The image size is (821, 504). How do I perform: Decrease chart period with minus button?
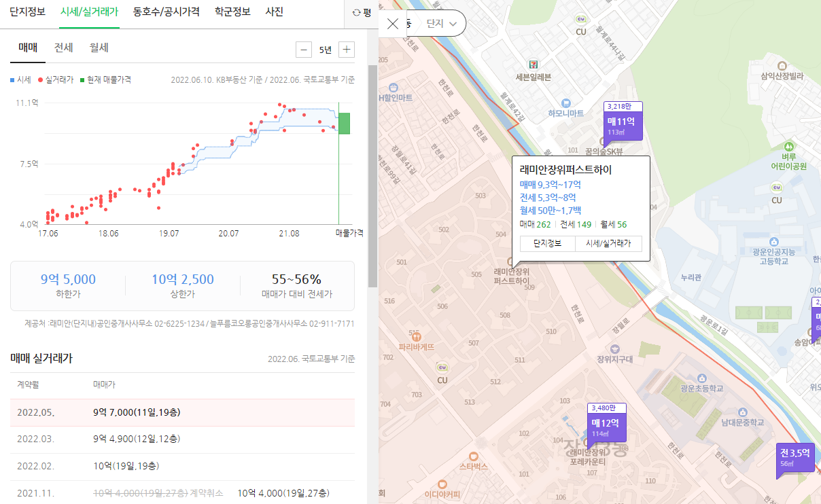tap(304, 50)
